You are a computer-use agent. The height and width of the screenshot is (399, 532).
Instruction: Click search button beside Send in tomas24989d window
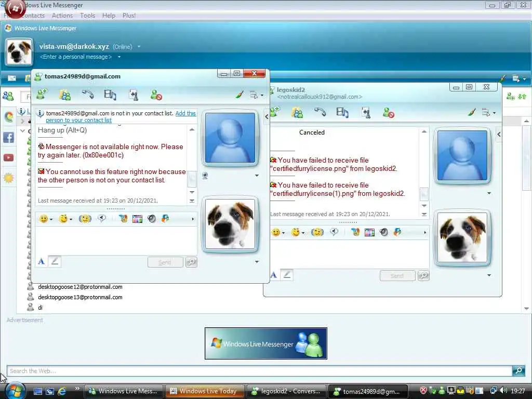point(191,262)
